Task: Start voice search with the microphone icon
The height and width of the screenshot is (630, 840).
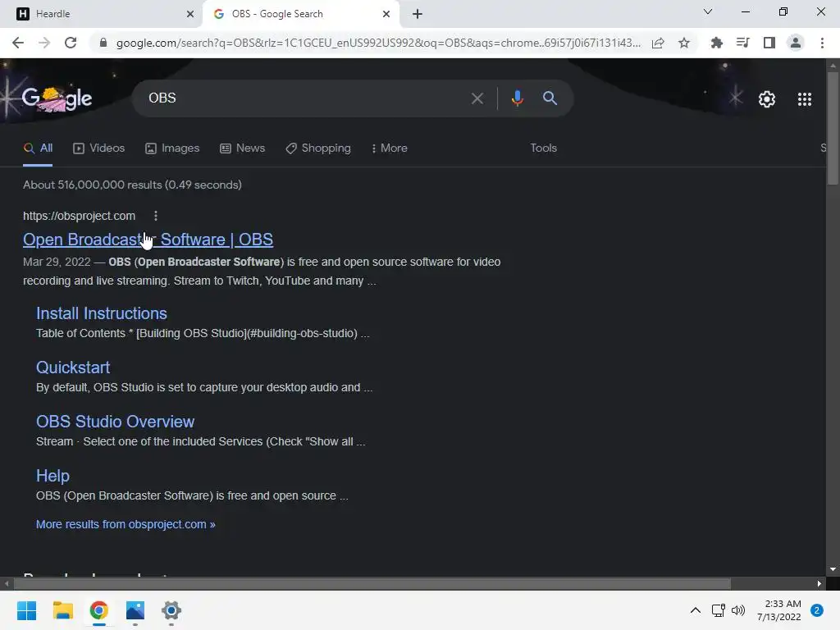Action: (x=517, y=98)
